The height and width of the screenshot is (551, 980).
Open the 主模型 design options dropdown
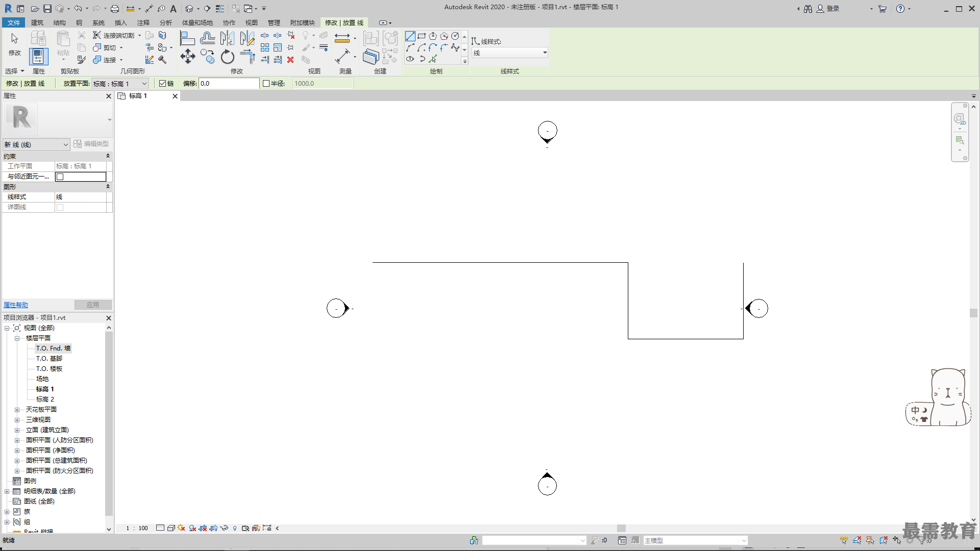695,540
